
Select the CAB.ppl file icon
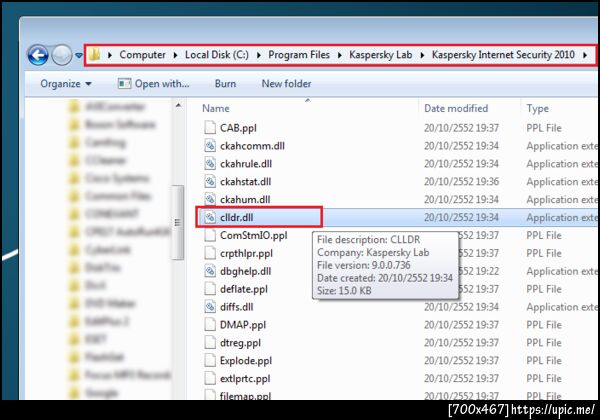(x=210, y=127)
